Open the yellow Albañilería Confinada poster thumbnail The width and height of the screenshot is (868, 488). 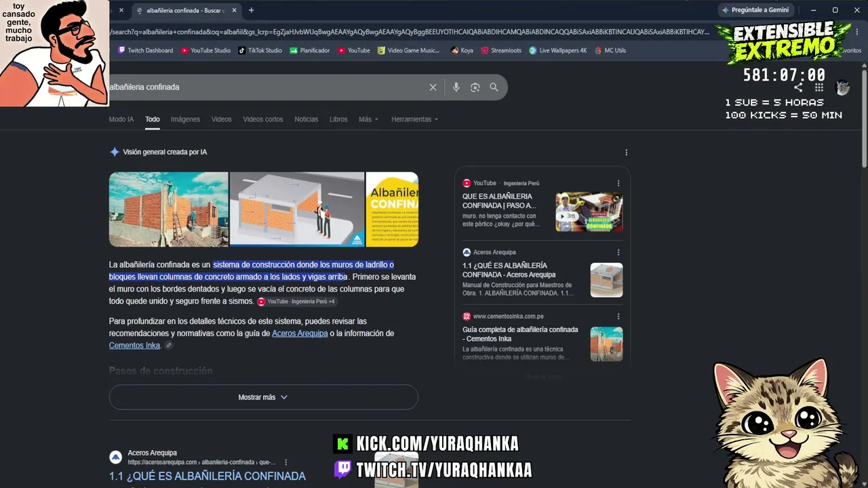(x=392, y=209)
